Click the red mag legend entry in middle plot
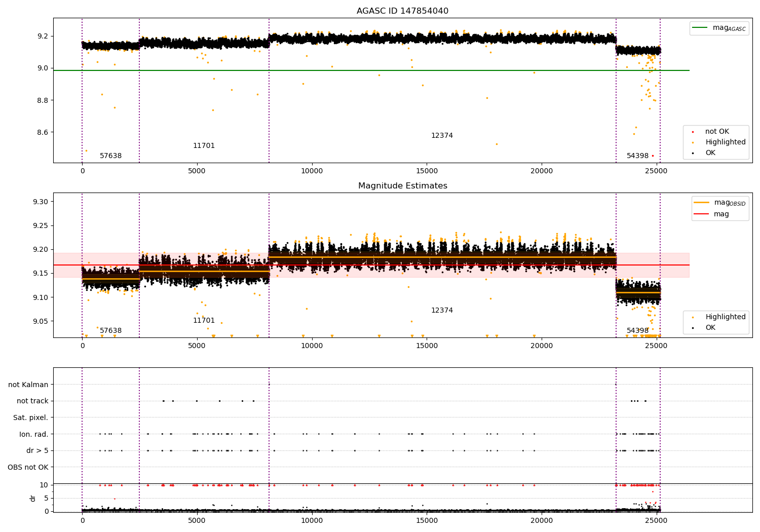Screen dimensions: 760x532 click(x=712, y=214)
